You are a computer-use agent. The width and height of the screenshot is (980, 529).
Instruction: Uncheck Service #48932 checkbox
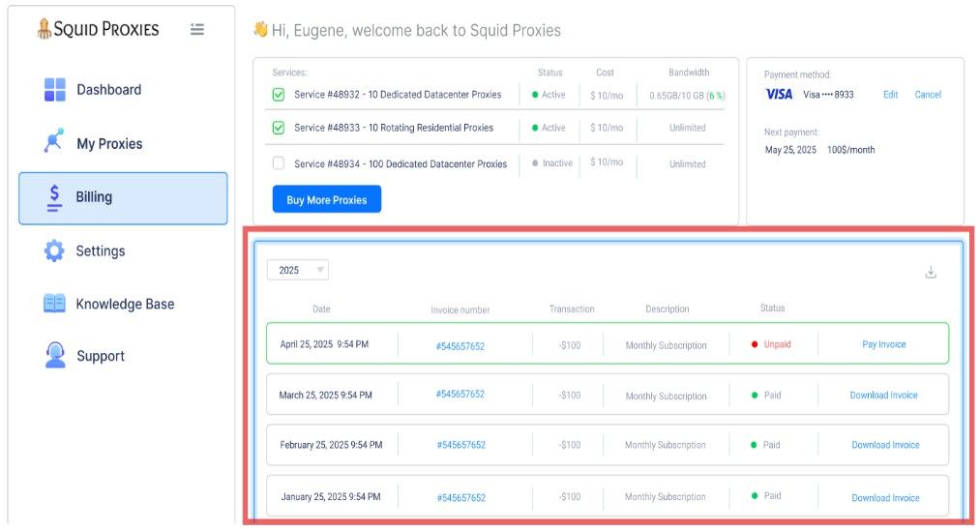coord(279,95)
